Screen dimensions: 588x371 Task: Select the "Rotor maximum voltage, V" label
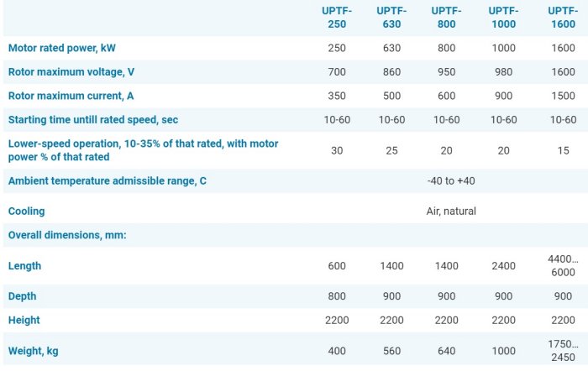70,72
